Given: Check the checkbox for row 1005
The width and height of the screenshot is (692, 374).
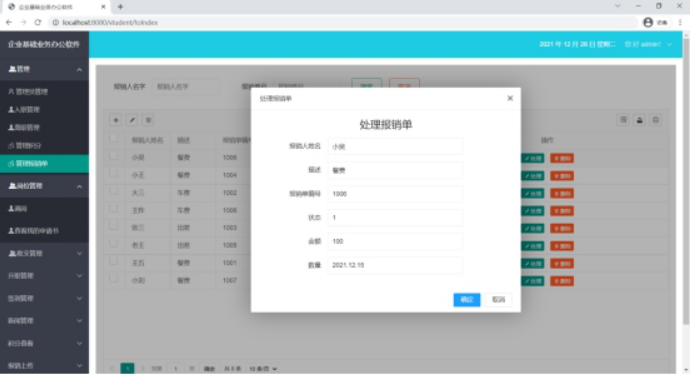Looking at the screenshot, I should [113, 243].
